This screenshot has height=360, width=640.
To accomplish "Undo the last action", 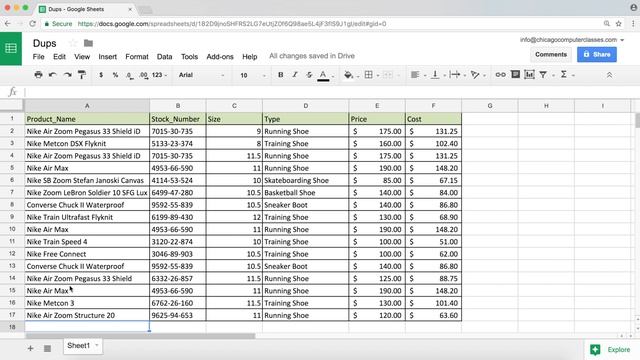I will tap(53, 75).
